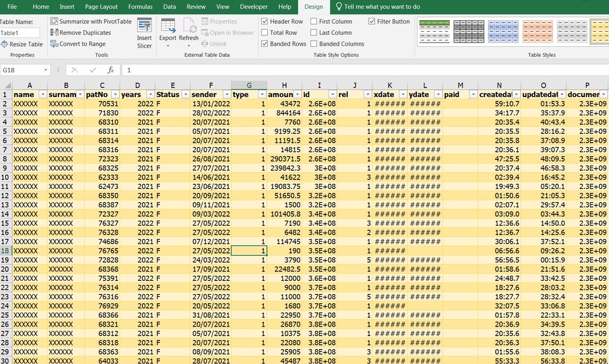Viewport: 609px width, 364px height.
Task: Click grayed Open in Browser icon
Action: [205, 32]
